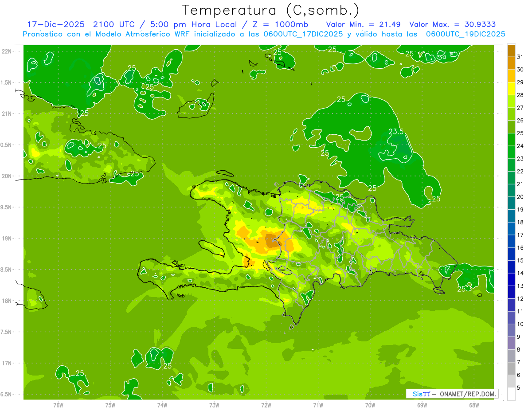Click the legend value "26"

[x=520, y=121]
